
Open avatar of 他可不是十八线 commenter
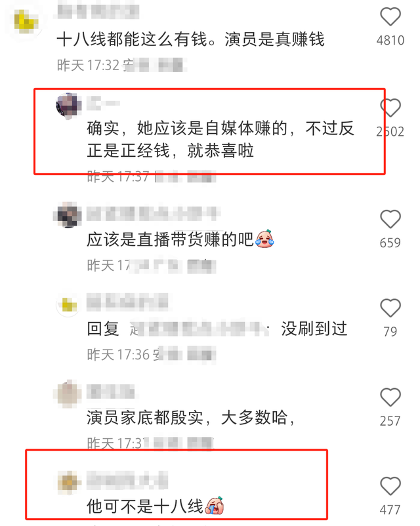pos(68,483)
